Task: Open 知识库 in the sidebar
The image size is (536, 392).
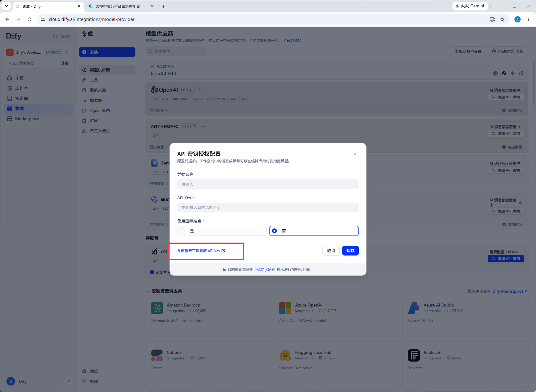Action: (x=38, y=98)
